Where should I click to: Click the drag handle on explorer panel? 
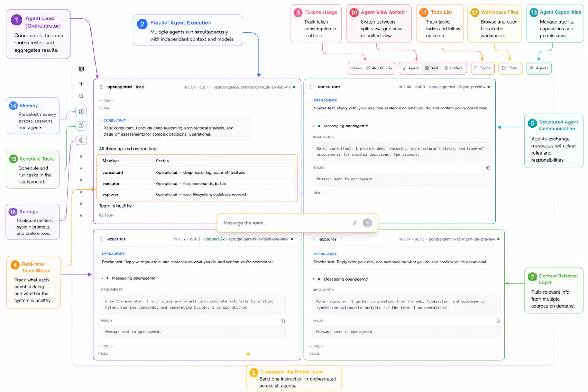point(313,240)
